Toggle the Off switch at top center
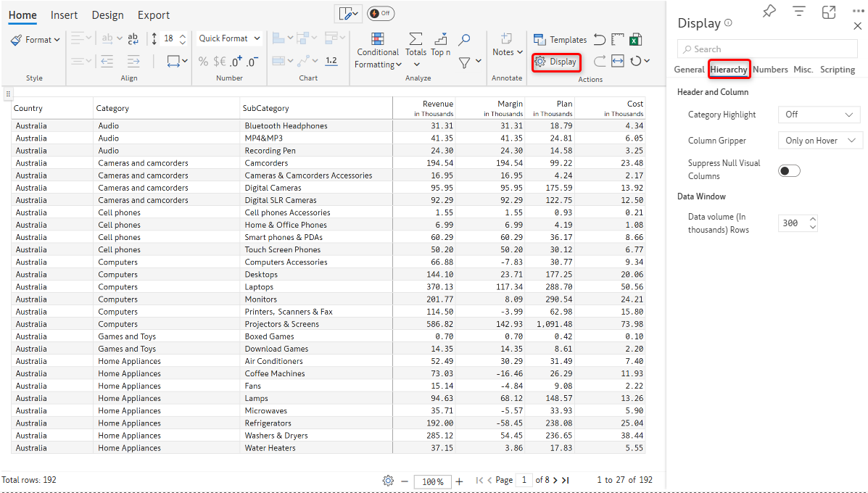 381,14
